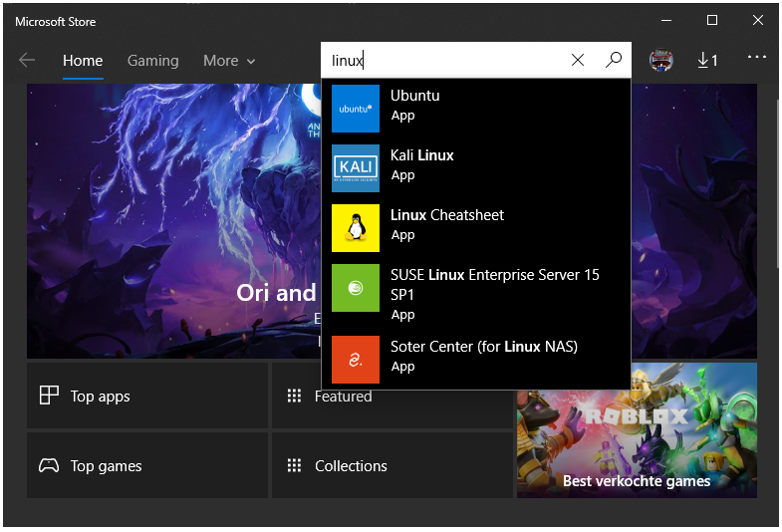Open the user profile avatar
This screenshot has height=532, width=782.
click(661, 60)
